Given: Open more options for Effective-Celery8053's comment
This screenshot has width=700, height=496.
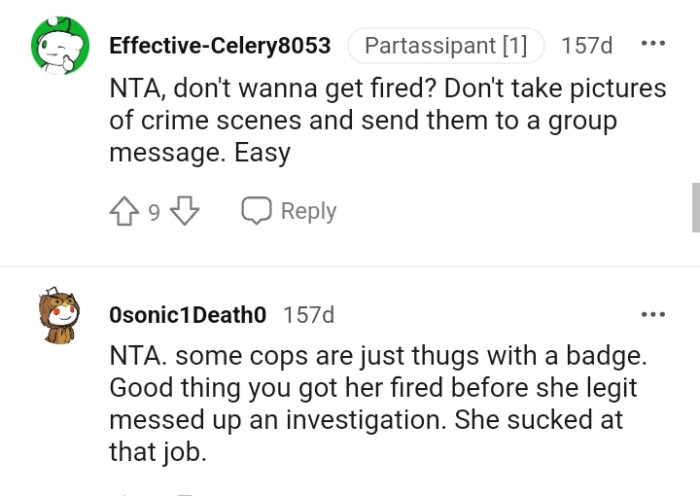Looking at the screenshot, I should click(653, 45).
